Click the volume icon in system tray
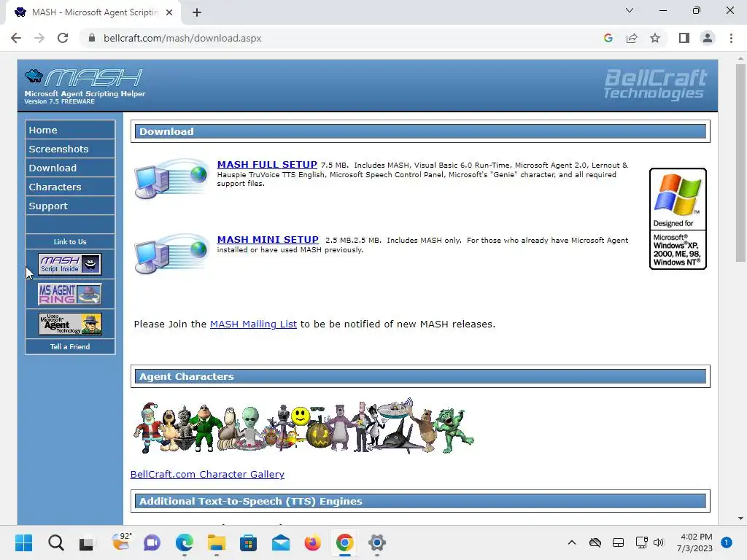This screenshot has width=747, height=560. (659, 542)
